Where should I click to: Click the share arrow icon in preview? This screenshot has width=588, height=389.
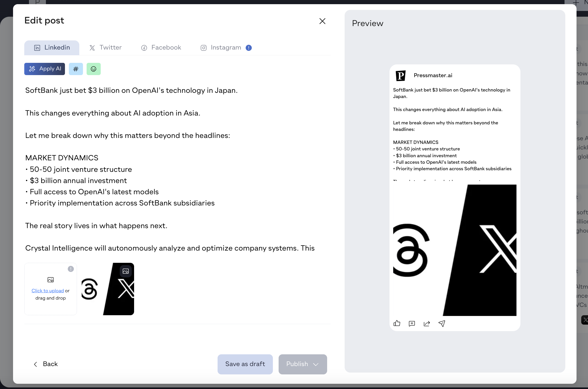point(427,324)
